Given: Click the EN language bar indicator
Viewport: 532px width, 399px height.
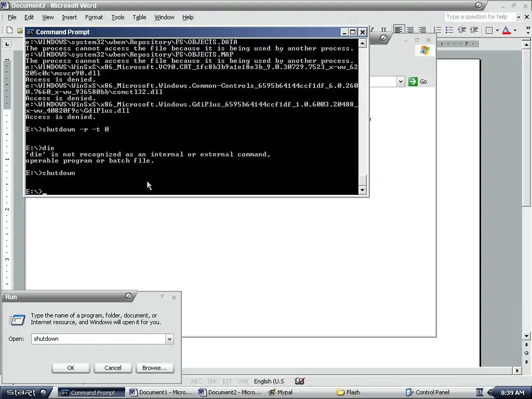Looking at the screenshot, I should 480,393.
